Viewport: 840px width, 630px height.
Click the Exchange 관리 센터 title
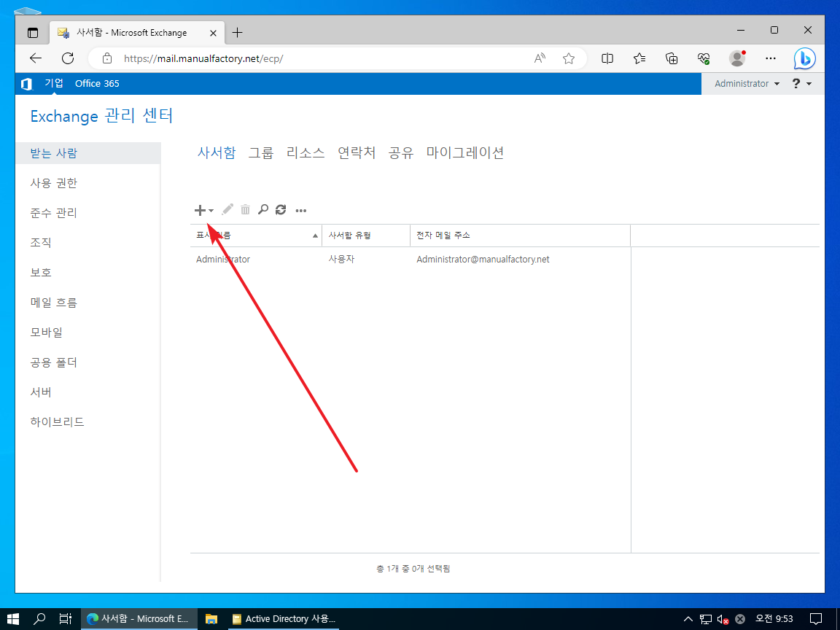102,116
